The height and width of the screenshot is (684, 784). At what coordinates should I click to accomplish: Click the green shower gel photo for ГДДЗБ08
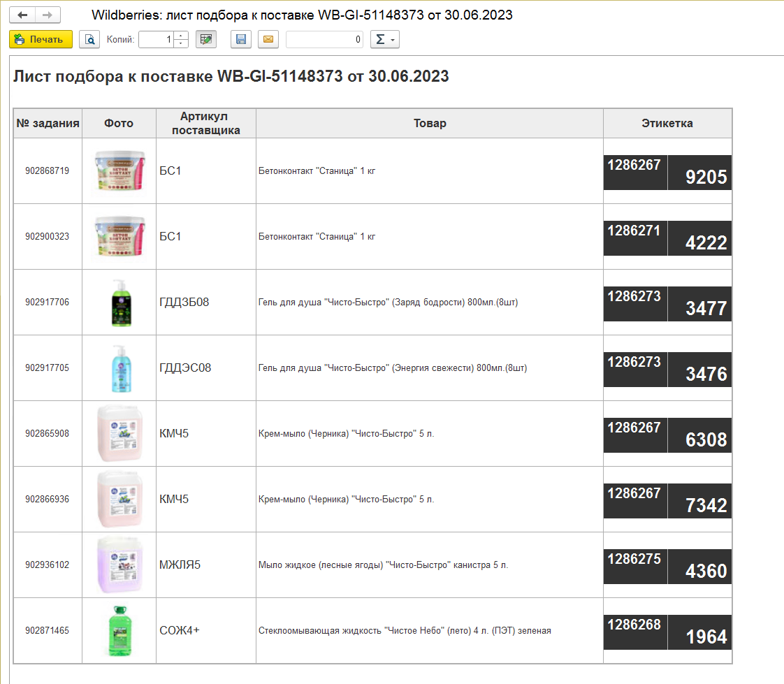(x=119, y=303)
